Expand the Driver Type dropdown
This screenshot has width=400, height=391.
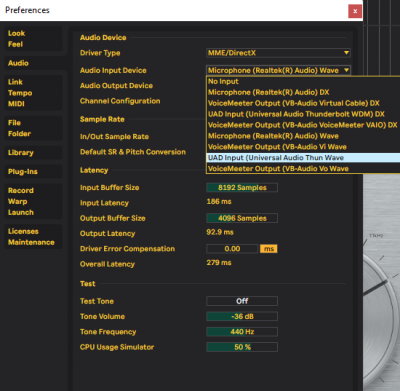pos(278,53)
